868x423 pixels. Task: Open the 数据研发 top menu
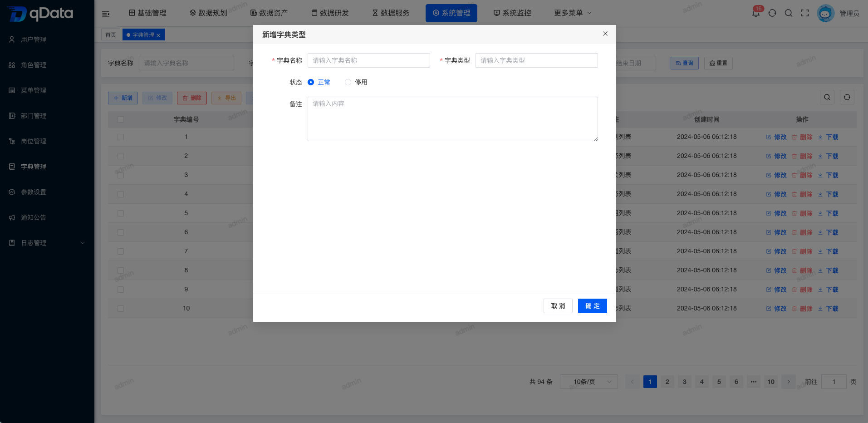coord(330,13)
